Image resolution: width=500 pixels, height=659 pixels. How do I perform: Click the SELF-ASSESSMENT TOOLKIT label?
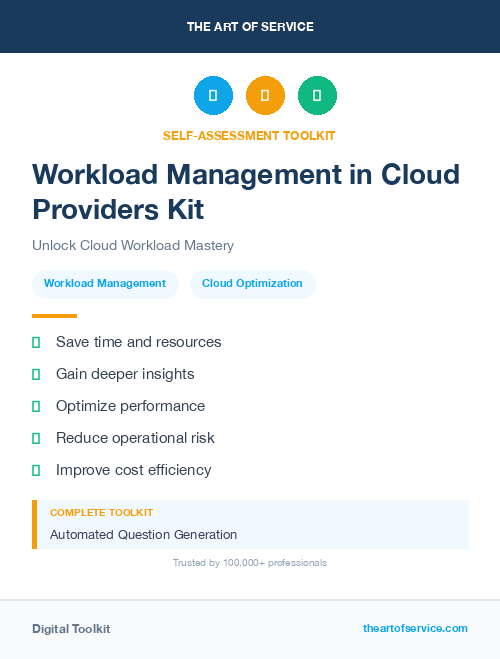(x=249, y=136)
